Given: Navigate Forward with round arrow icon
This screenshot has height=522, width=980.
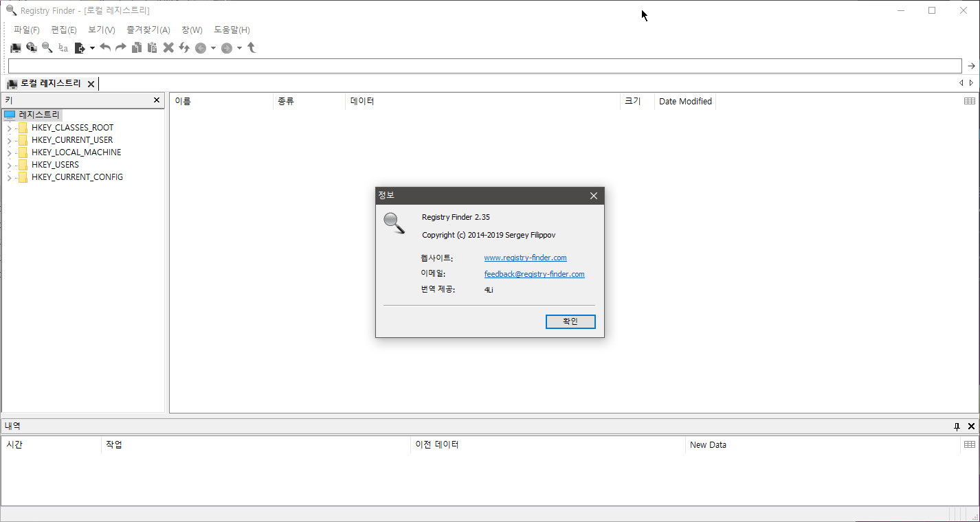Looking at the screenshot, I should [x=227, y=48].
